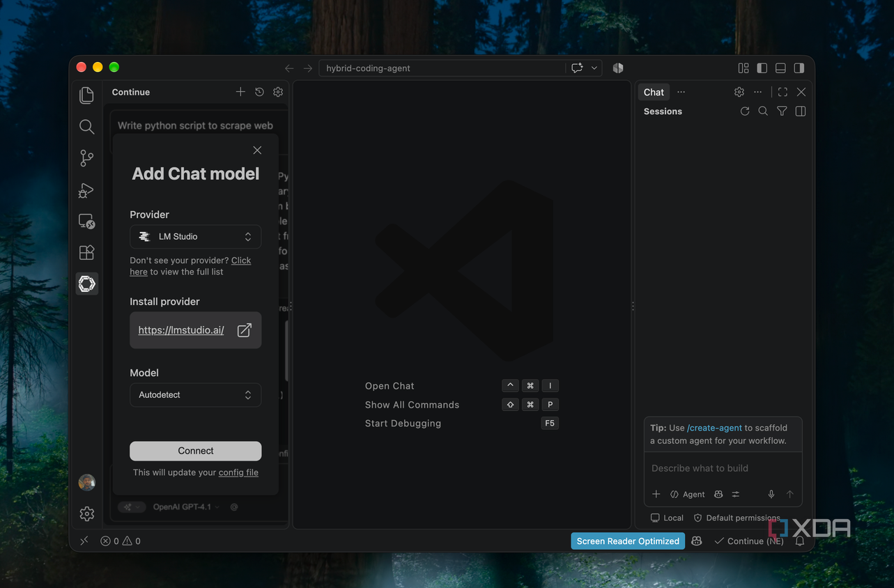Refresh the Sessions list
Image resolution: width=894 pixels, height=588 pixels.
[745, 111]
